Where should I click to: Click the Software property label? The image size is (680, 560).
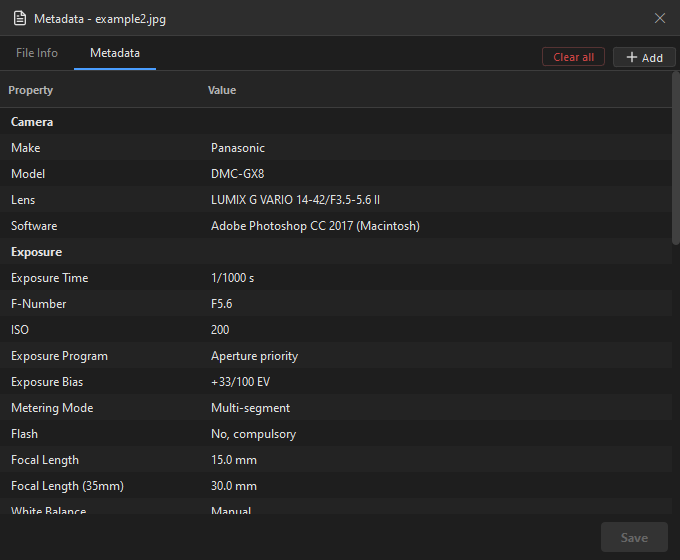[x=34, y=226]
